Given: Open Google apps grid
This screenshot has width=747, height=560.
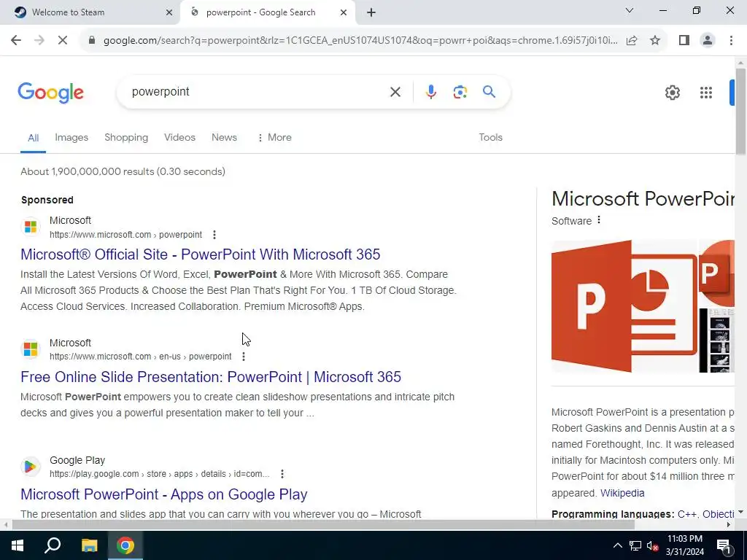Looking at the screenshot, I should point(706,93).
